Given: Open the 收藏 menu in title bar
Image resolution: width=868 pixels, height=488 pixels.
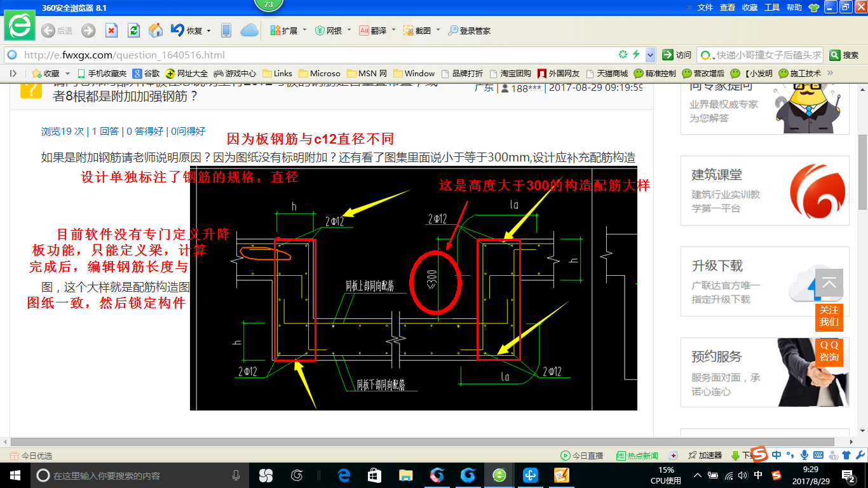Looking at the screenshot, I should (750, 8).
